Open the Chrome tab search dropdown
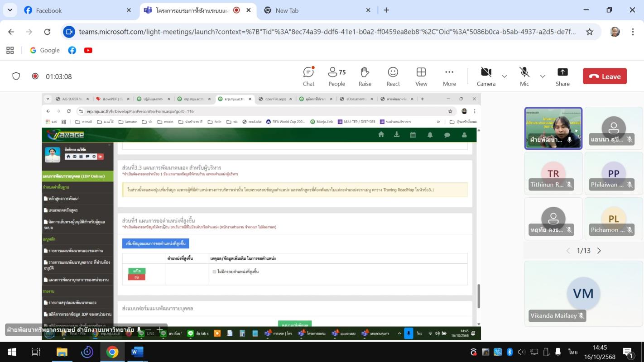The height and width of the screenshot is (362, 644). [x=10, y=10]
